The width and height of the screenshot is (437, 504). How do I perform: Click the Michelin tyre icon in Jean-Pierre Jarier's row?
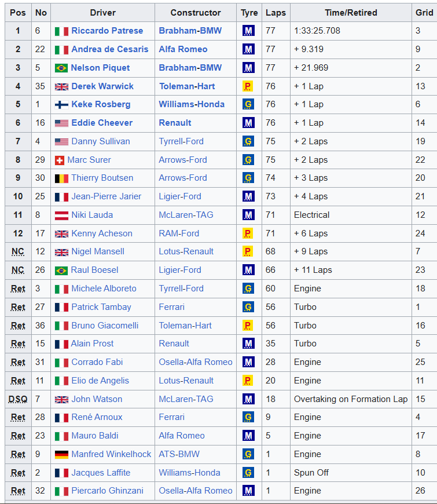pyautogui.click(x=248, y=197)
